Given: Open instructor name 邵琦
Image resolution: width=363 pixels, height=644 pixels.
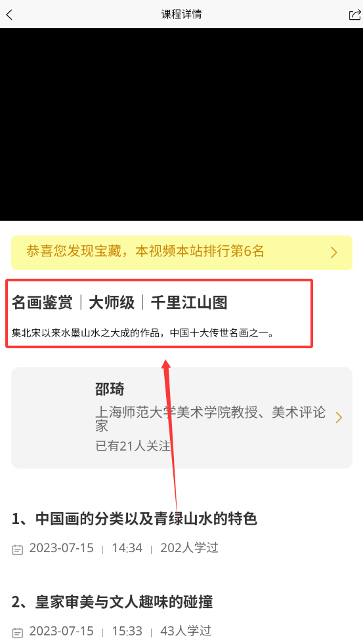Looking at the screenshot, I should [x=110, y=389].
